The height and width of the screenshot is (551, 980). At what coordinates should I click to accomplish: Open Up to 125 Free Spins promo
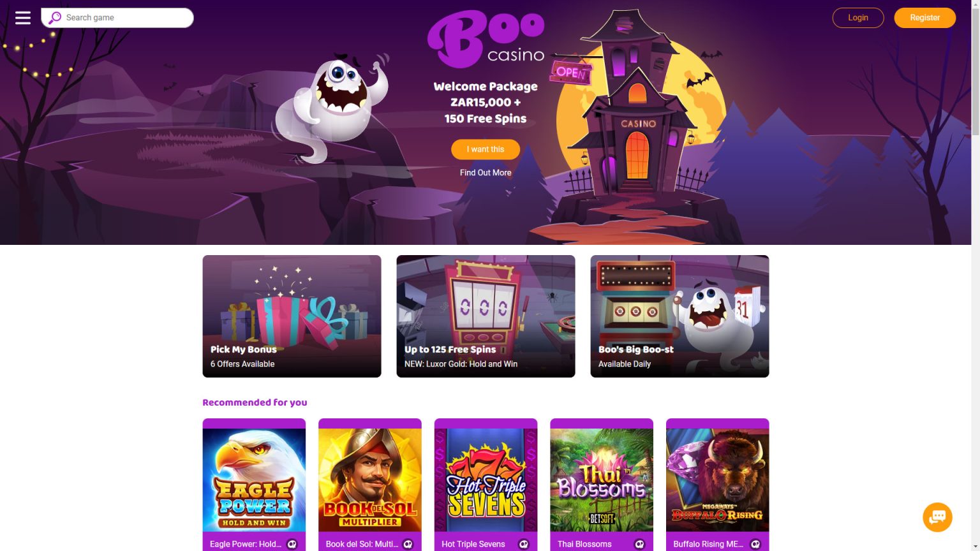[486, 316]
